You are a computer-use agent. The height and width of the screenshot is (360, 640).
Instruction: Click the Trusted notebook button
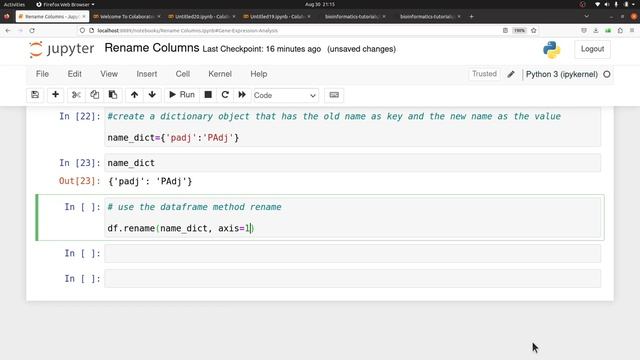click(484, 74)
